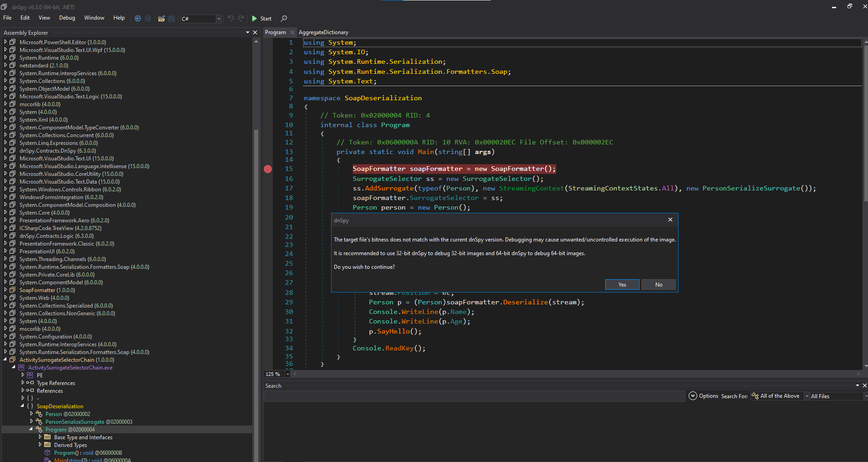Open the Help menu
Image resolution: width=868 pixels, height=462 pixels.
[119, 18]
